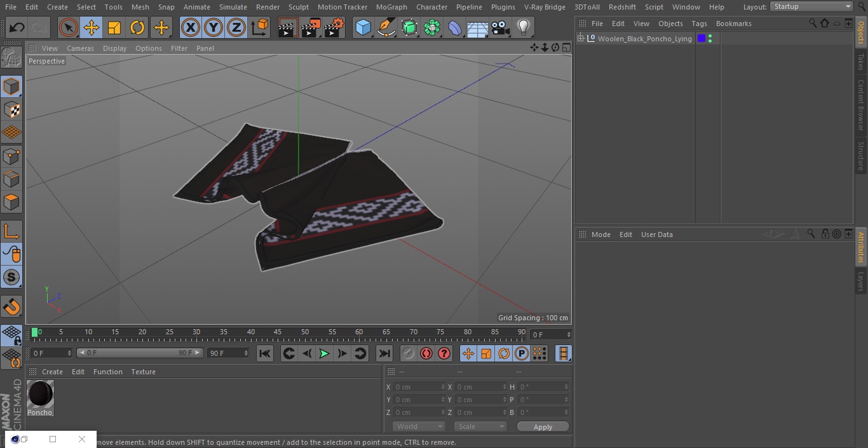This screenshot has width=868, height=448.
Task: Enable Texture mode checkerboard icon
Action: [x=11, y=109]
